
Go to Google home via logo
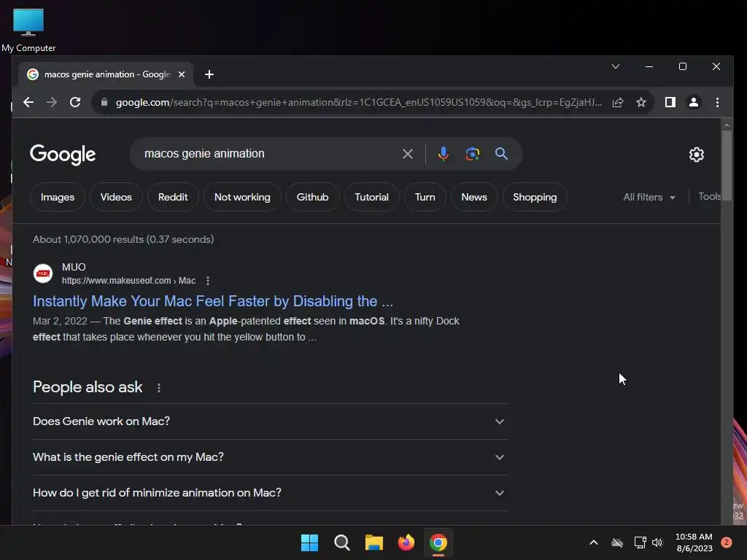[x=63, y=155]
